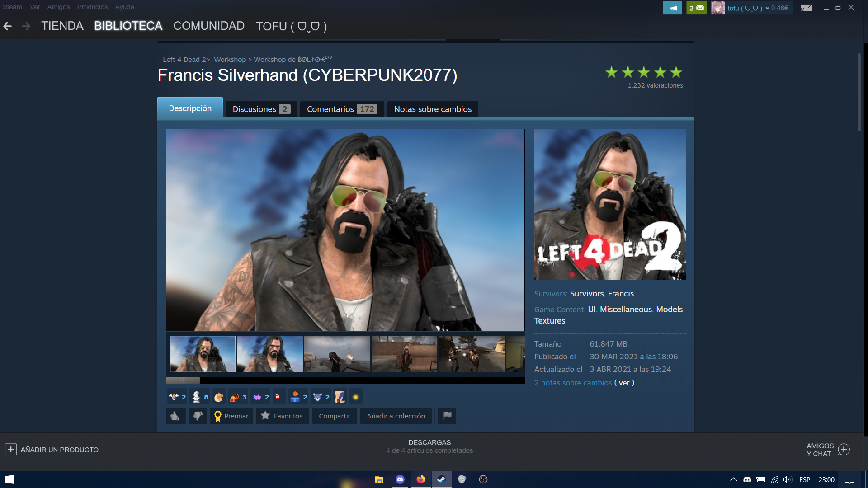Open the Windows Start menu
Image resolution: width=868 pixels, height=488 pixels.
[10, 479]
